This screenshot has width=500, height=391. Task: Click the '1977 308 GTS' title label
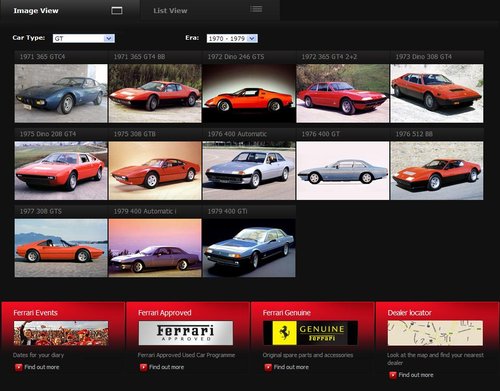tap(41, 211)
